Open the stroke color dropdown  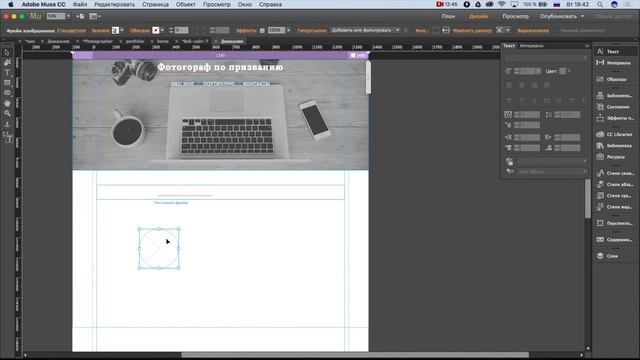(x=162, y=30)
